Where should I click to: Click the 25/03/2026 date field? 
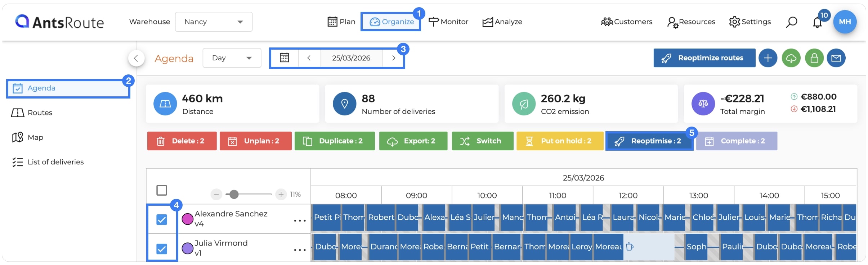(x=351, y=58)
